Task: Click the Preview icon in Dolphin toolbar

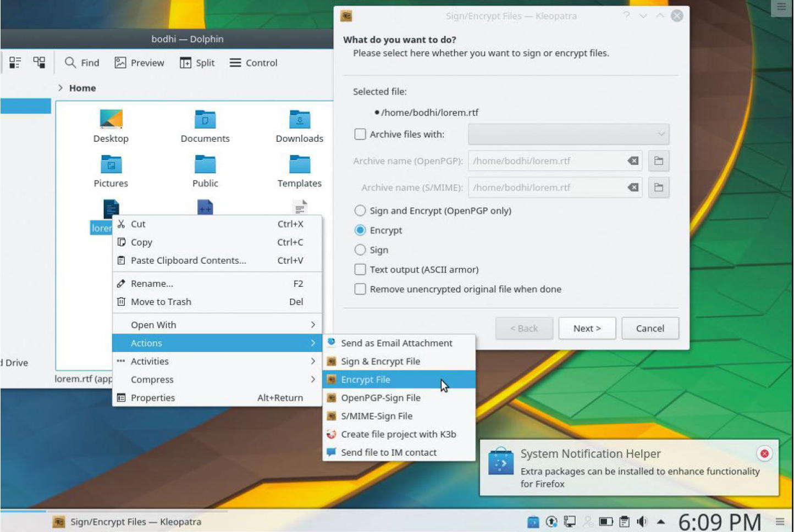Action: click(x=120, y=63)
